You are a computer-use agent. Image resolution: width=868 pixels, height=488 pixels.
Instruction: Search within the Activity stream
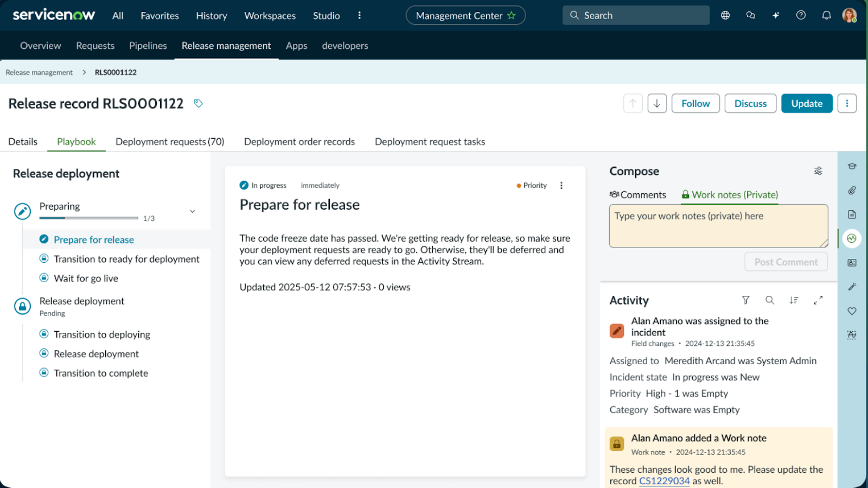769,300
